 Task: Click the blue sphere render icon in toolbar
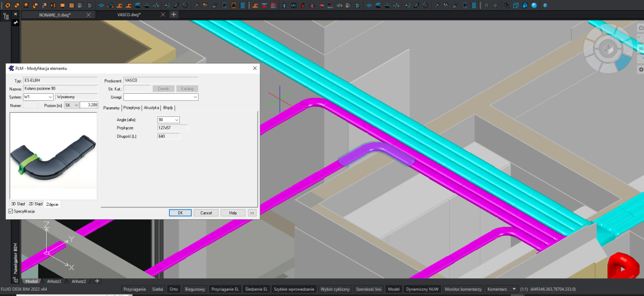click(x=534, y=5)
